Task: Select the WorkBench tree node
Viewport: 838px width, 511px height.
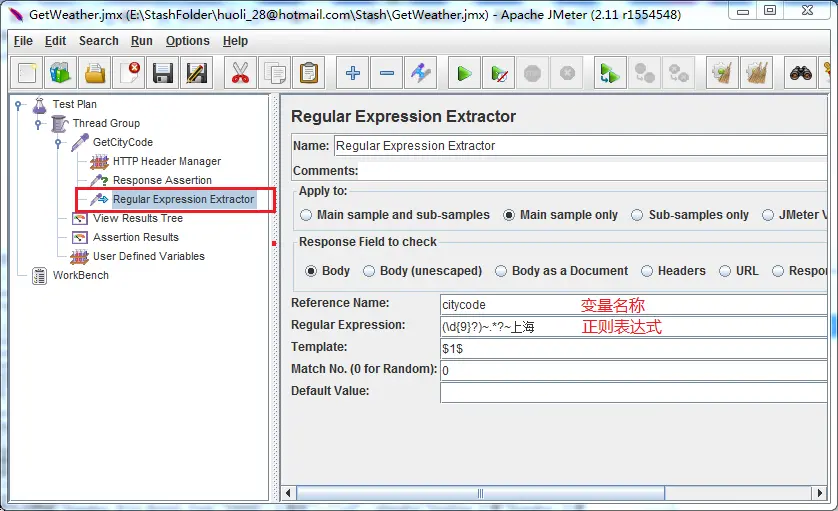Action: click(80, 275)
